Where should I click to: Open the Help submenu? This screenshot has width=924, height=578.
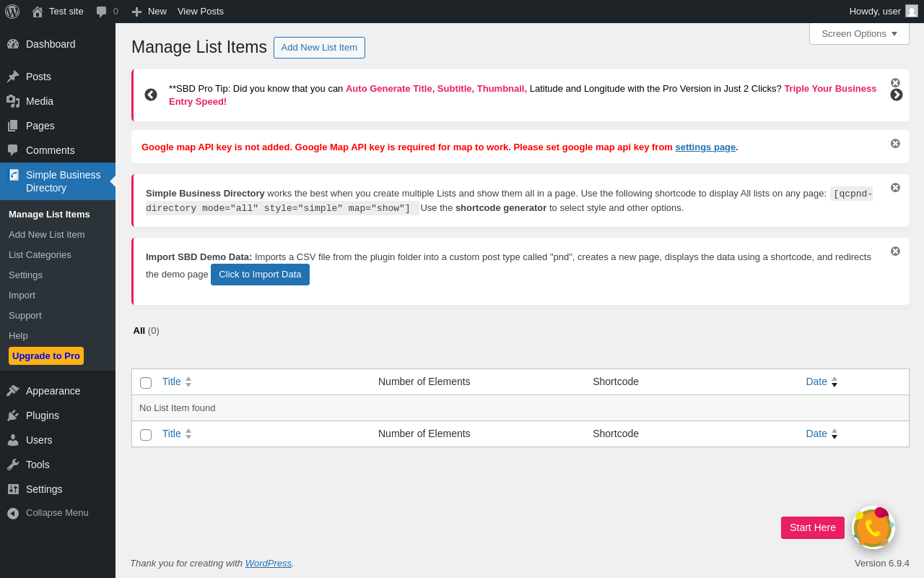[x=18, y=336]
